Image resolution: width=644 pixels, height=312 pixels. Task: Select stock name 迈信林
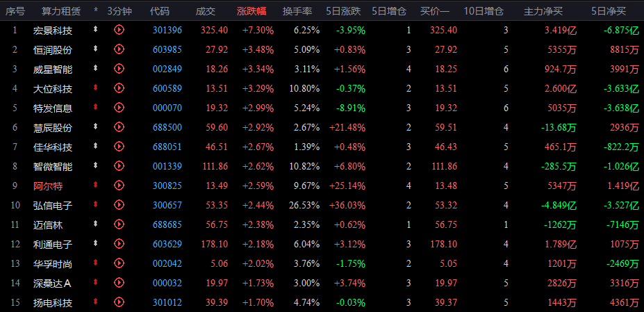48,225
